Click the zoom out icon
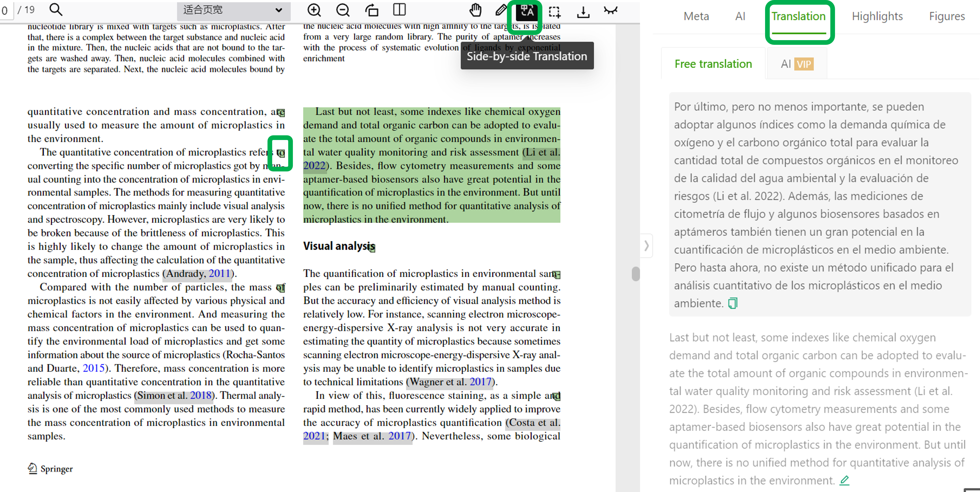Viewport: 980px width, 492px height. click(x=342, y=10)
